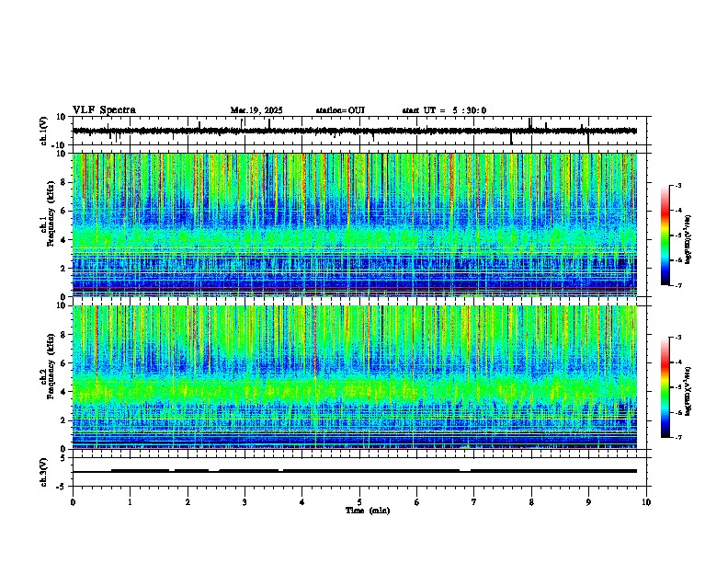
Task: Click the ch.1 color scale log(PSD) unit label
Action: [688, 240]
